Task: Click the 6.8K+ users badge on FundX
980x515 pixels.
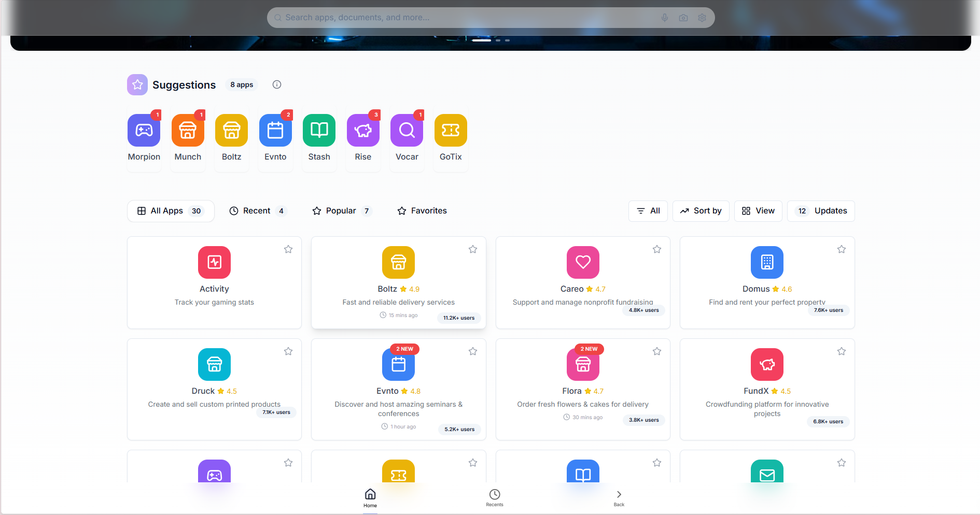Action: 828,422
